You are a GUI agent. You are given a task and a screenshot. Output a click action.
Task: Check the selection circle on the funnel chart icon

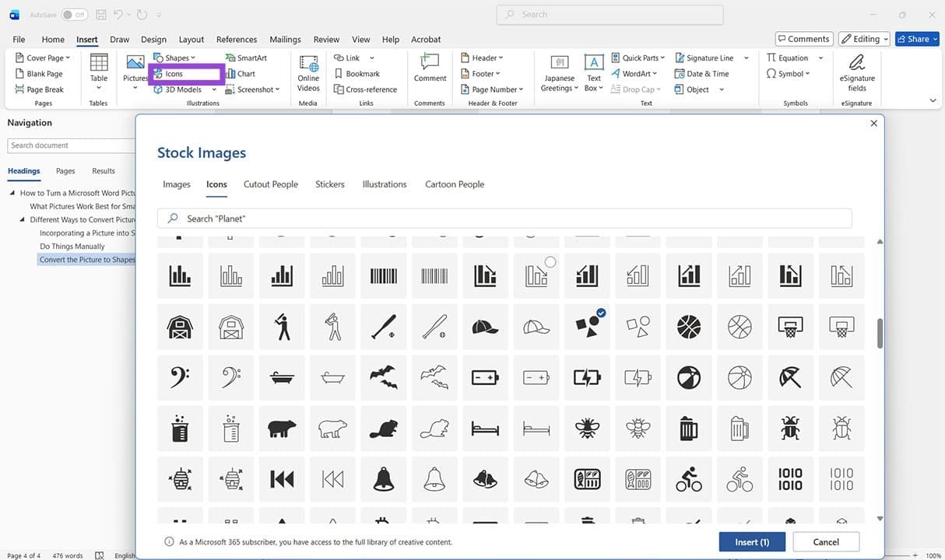(551, 261)
